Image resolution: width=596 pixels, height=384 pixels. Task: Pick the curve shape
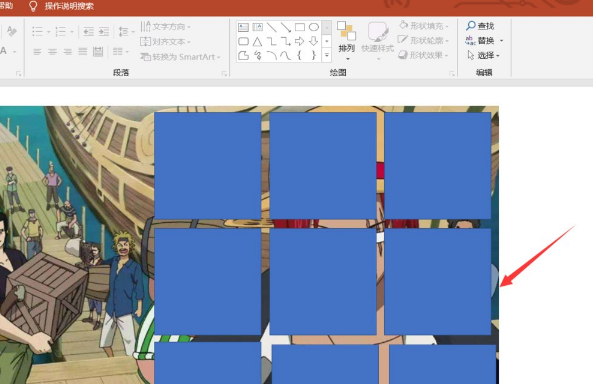click(x=285, y=56)
